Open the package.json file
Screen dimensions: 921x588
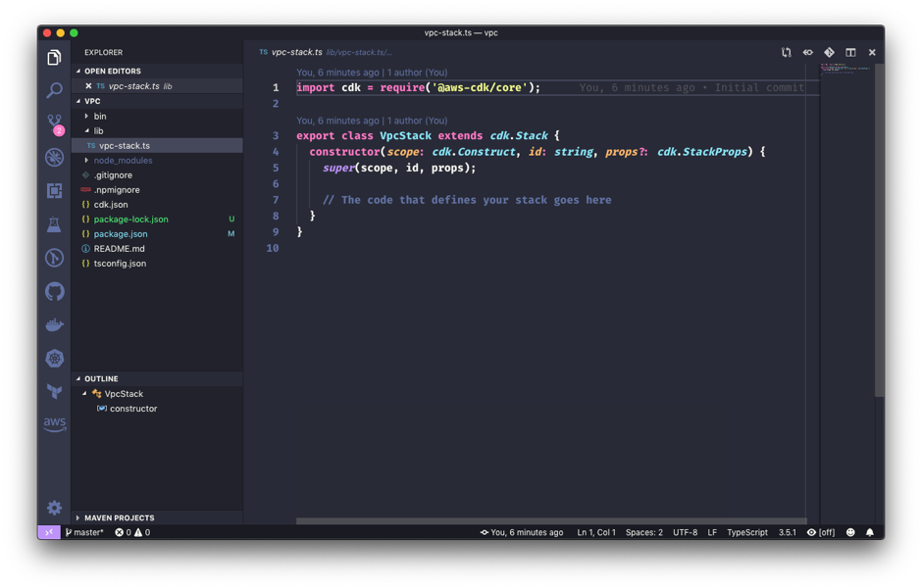coord(157,233)
